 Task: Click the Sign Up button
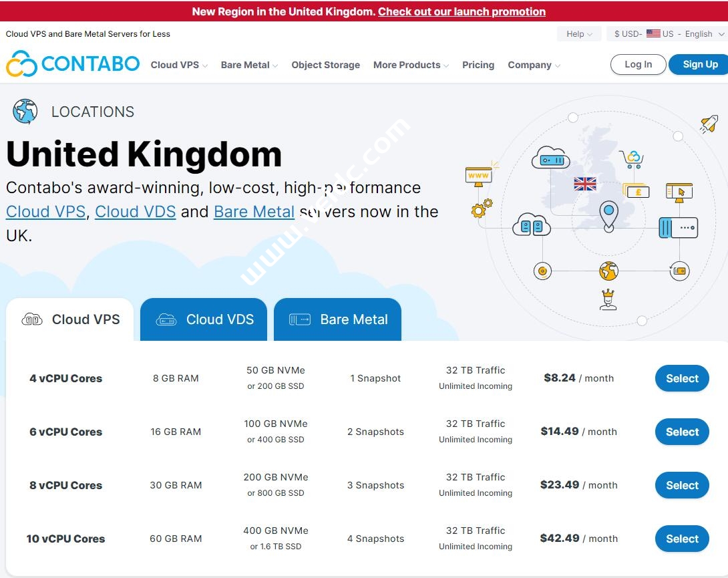tap(700, 65)
